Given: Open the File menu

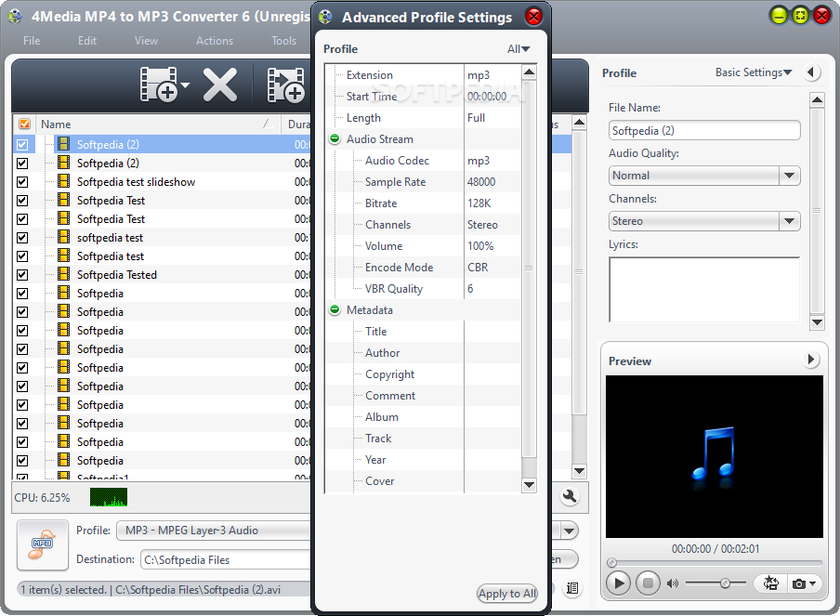Looking at the screenshot, I should (x=32, y=41).
